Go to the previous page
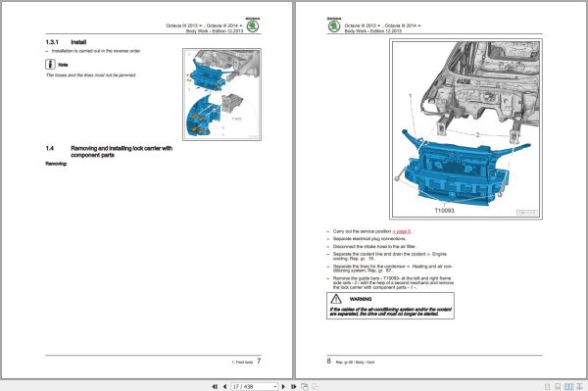 [x=224, y=386]
